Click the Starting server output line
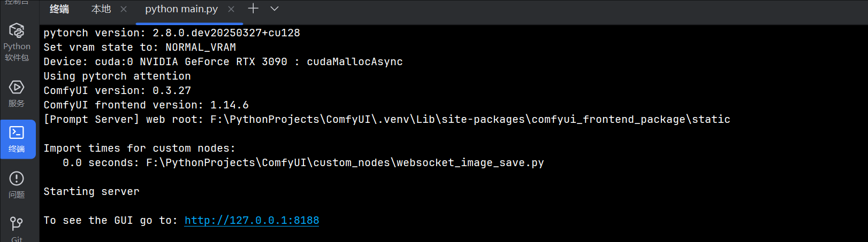This screenshot has height=242, width=868. 92,191
